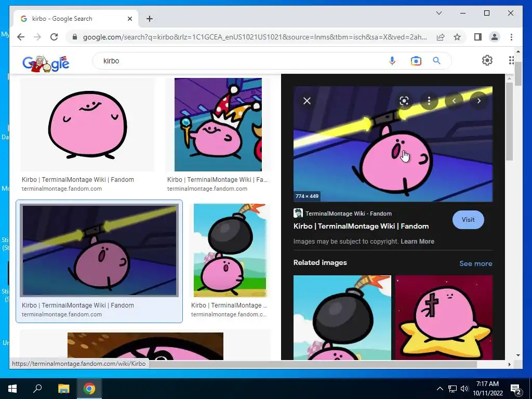Use Google Lens on previewed image
Image resolution: width=532 pixels, height=399 pixels.
[x=404, y=101]
